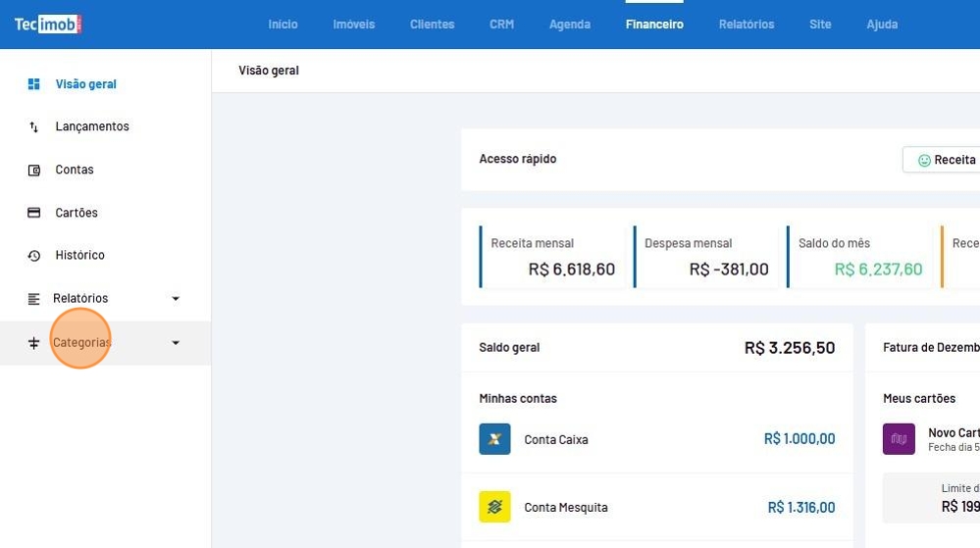980x548 pixels.
Task: Click the Histórico clock icon
Action: tap(34, 256)
